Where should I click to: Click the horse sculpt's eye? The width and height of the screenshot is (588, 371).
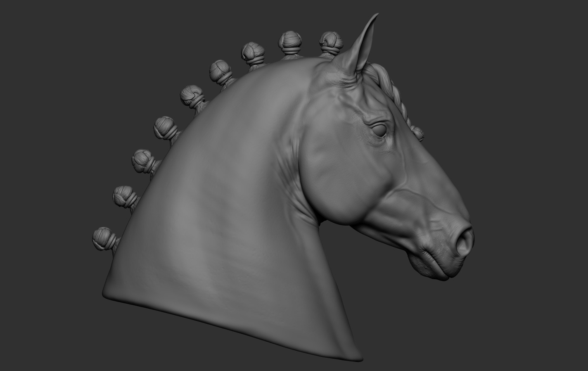[x=380, y=130]
